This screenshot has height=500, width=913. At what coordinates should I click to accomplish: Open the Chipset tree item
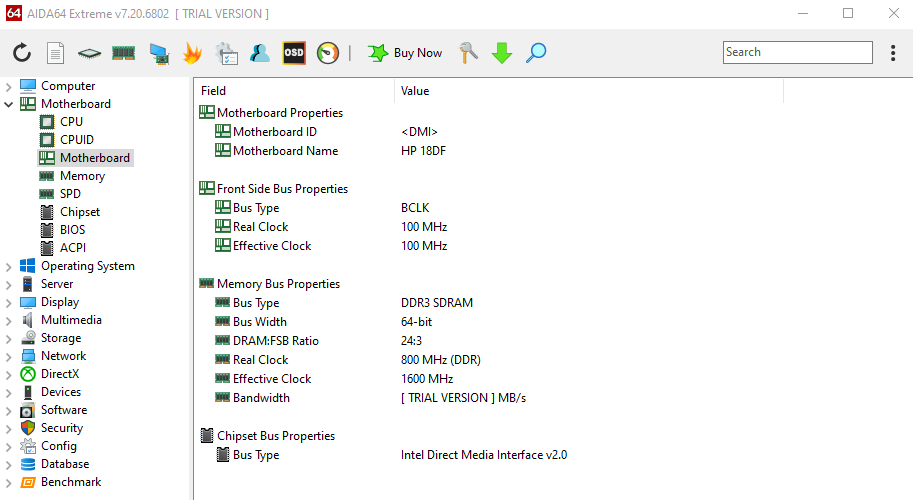80,212
